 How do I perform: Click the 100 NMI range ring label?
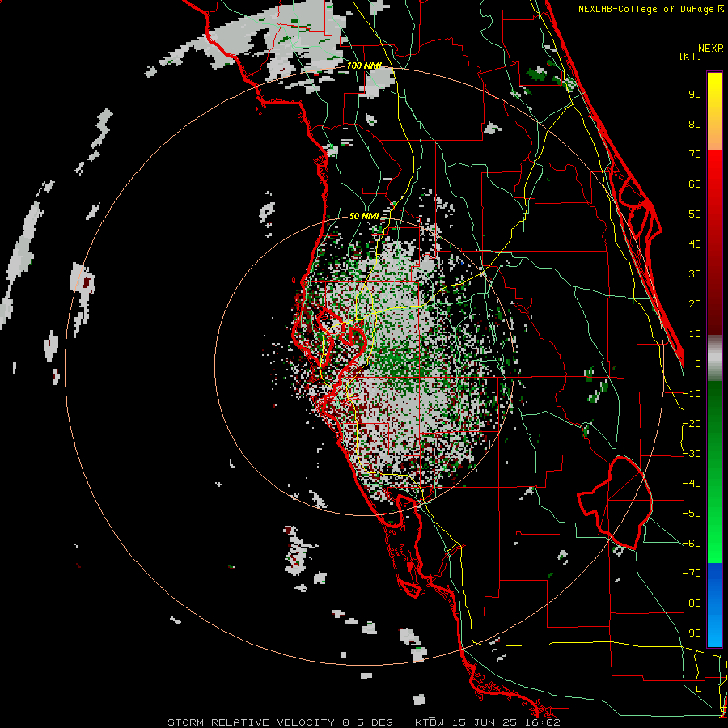coord(364,66)
